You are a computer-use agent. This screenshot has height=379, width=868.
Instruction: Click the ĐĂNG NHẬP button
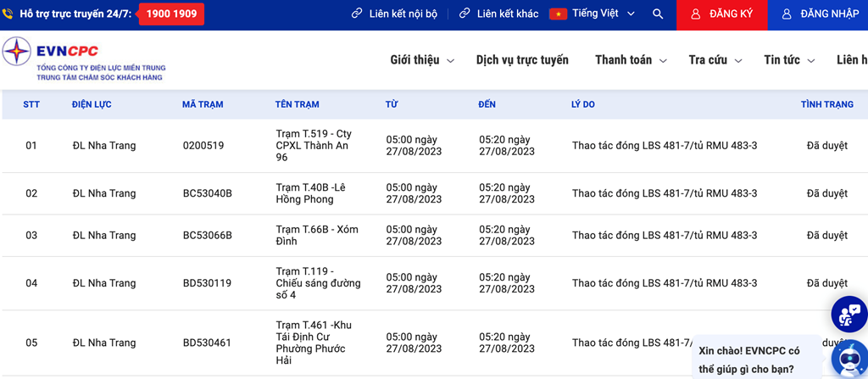click(x=818, y=15)
